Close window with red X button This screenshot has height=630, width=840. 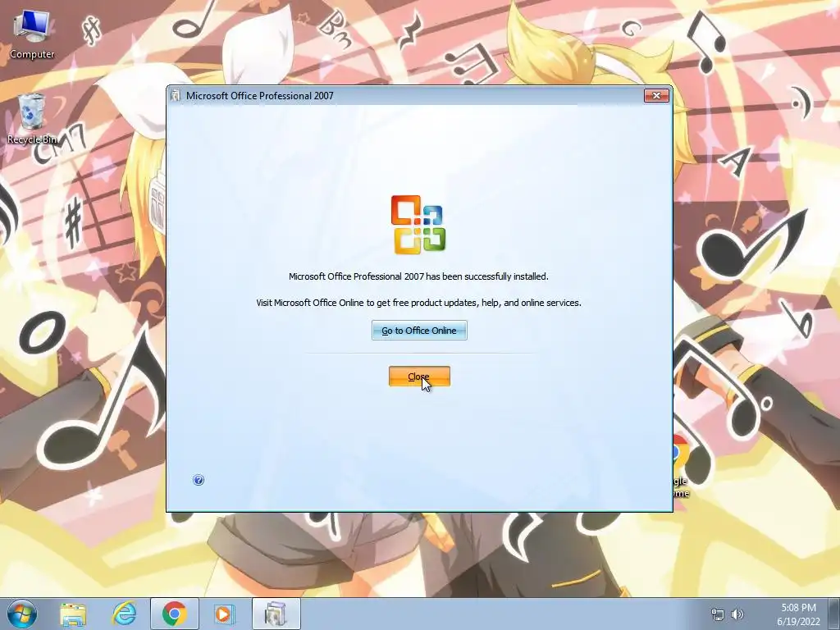click(x=656, y=95)
